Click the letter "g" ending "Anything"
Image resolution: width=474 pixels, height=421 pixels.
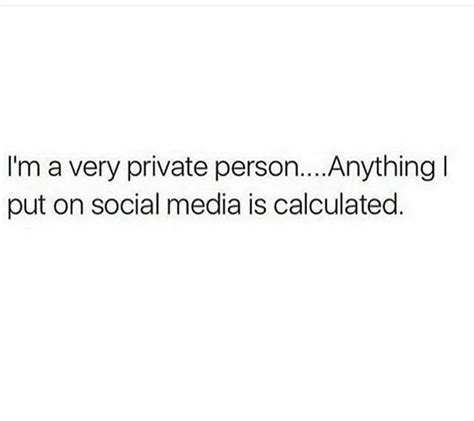[427, 173]
